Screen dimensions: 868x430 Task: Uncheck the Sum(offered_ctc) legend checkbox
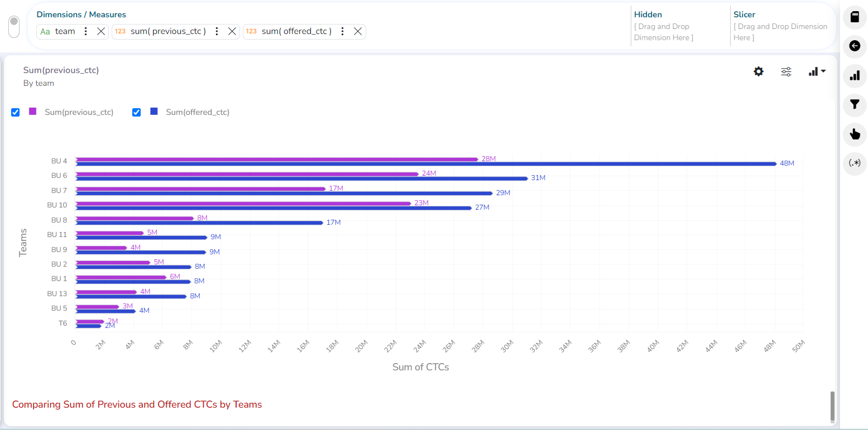coord(136,112)
